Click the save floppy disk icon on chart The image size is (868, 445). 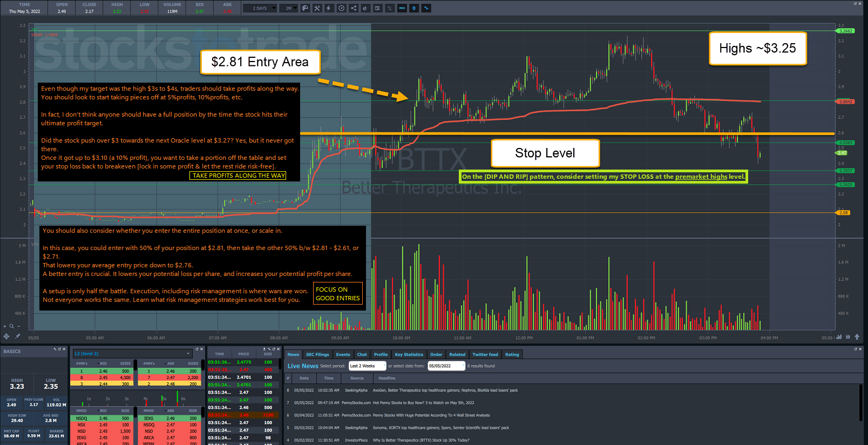pyautogui.click(x=848, y=337)
